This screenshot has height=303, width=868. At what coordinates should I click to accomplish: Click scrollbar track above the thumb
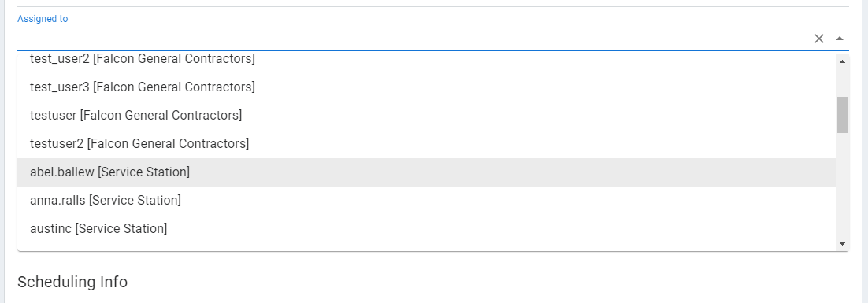[x=842, y=81]
